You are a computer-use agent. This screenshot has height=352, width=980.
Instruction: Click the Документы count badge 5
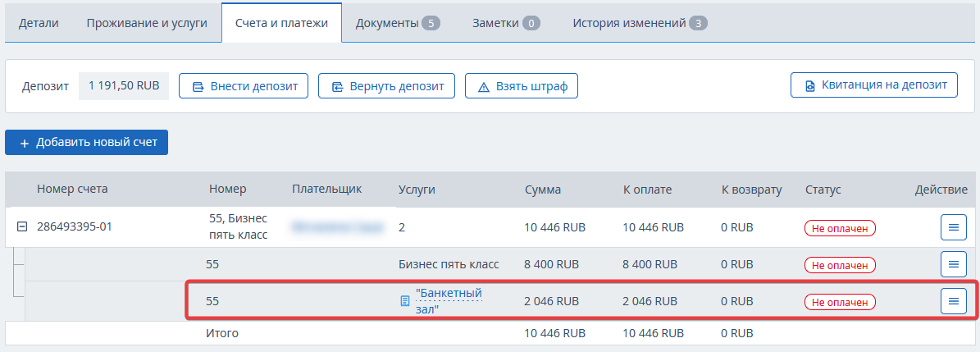click(x=431, y=24)
